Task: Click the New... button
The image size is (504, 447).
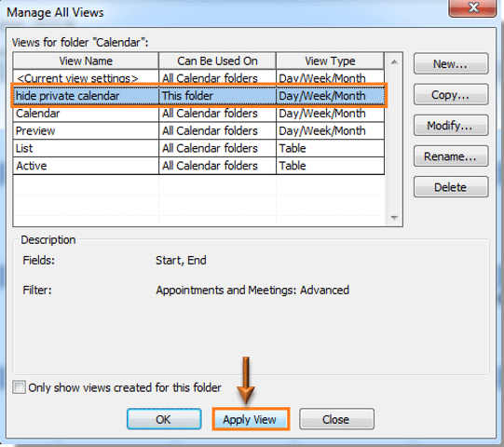Action: click(x=451, y=64)
